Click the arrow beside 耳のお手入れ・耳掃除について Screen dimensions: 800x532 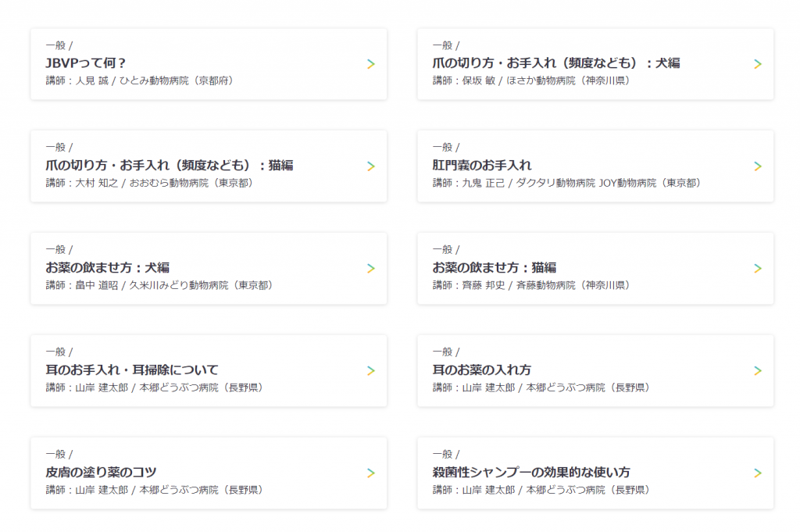pos(371,371)
